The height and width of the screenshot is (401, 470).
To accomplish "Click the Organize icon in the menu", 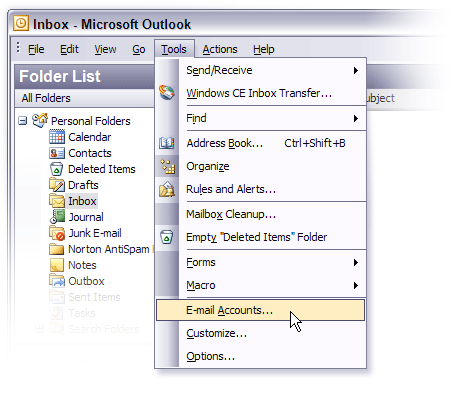I will pos(167,166).
